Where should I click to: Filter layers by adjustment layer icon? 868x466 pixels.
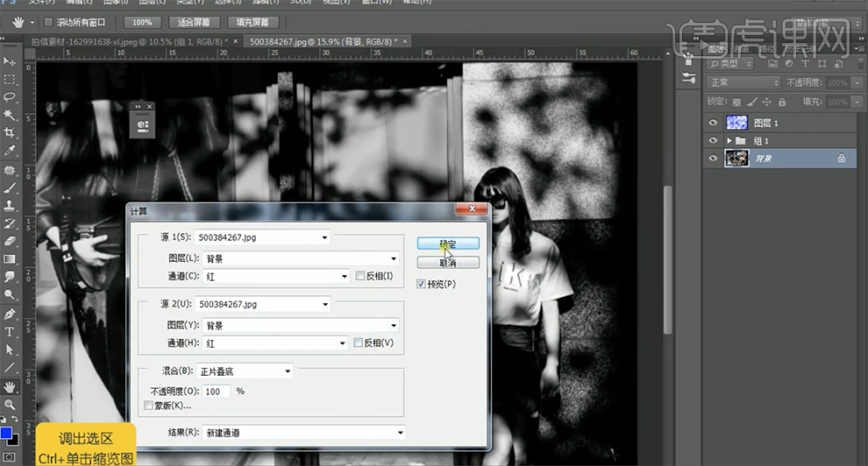pos(789,64)
